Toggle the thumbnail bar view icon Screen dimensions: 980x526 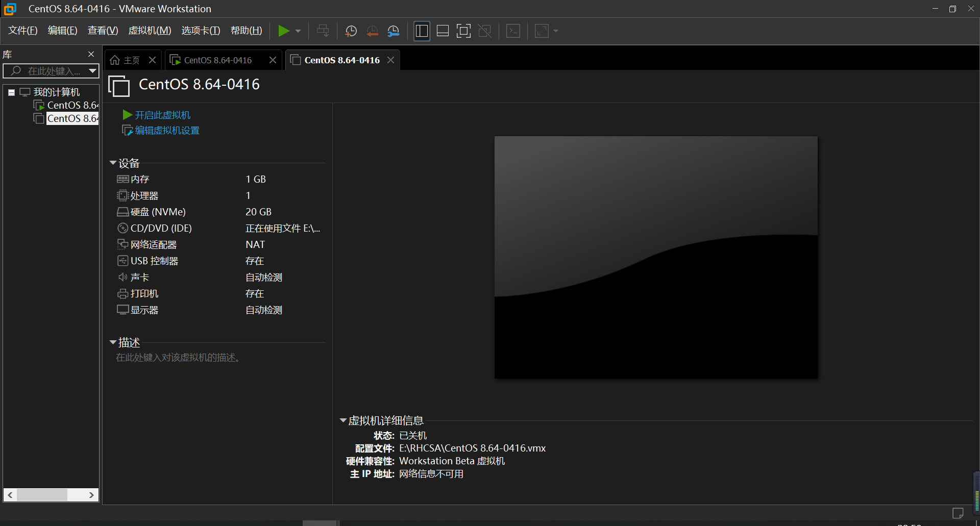[443, 31]
